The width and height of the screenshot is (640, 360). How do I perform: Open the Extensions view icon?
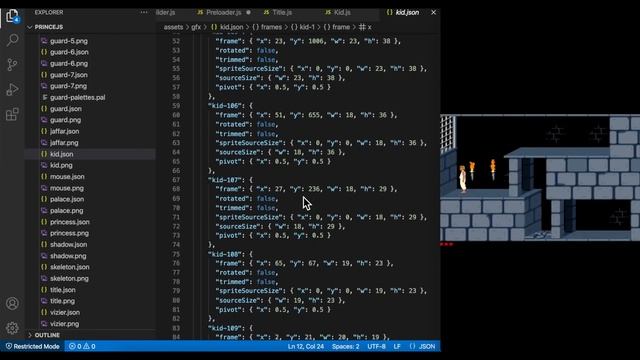point(12,114)
